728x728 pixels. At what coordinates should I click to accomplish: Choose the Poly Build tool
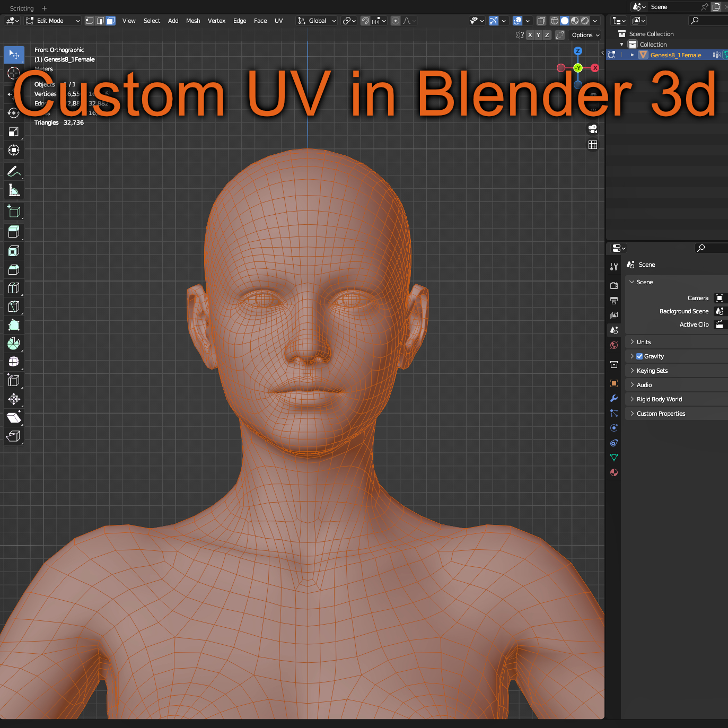14,325
